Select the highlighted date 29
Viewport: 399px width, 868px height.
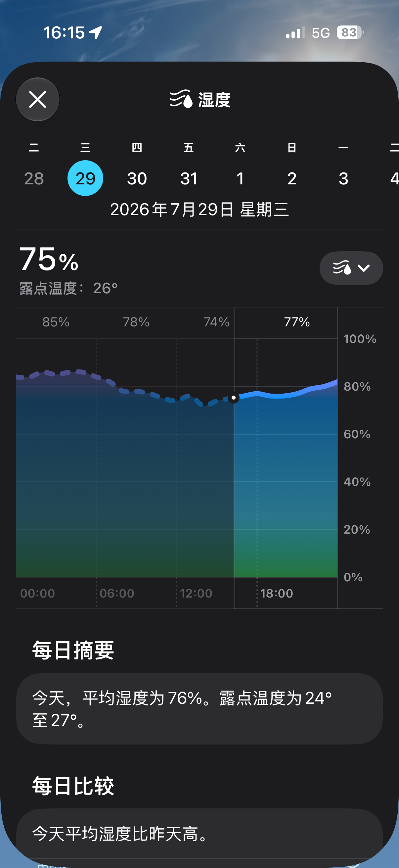coord(85,178)
